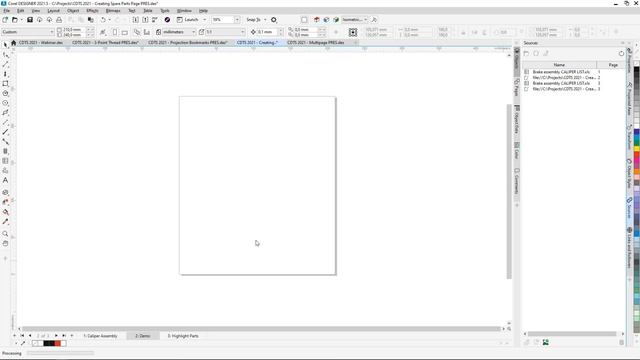
Task: Click the Name column header
Action: coord(559,65)
